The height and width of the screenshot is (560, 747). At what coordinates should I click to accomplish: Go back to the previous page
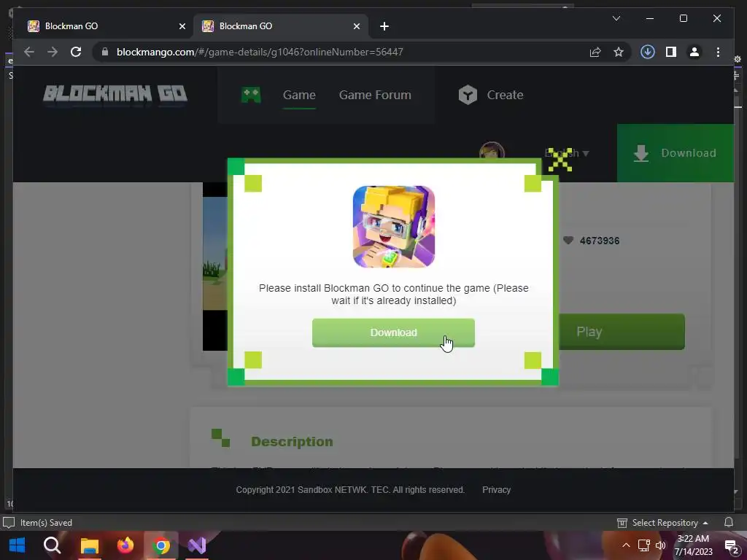29,52
